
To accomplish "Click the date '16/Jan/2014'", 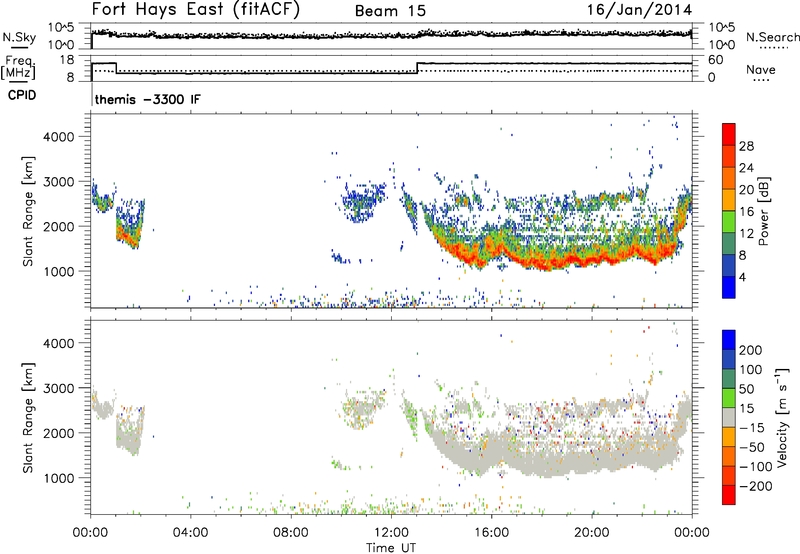I will point(639,10).
